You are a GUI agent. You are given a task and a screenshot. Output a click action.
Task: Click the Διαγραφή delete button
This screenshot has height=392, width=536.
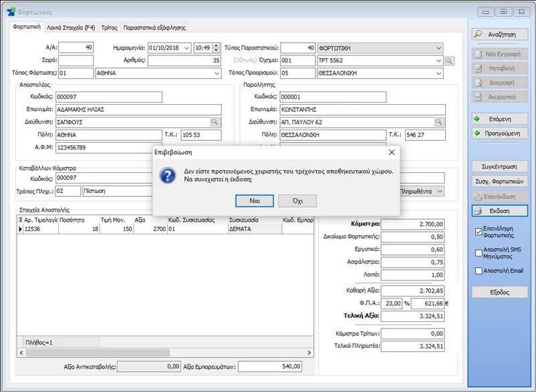[x=500, y=83]
